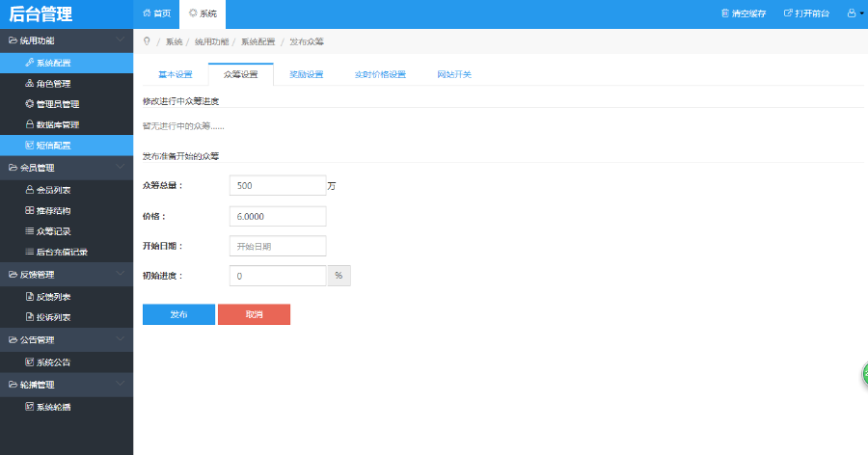Open the user account dropdown menu
The image size is (868, 455).
click(854, 13)
